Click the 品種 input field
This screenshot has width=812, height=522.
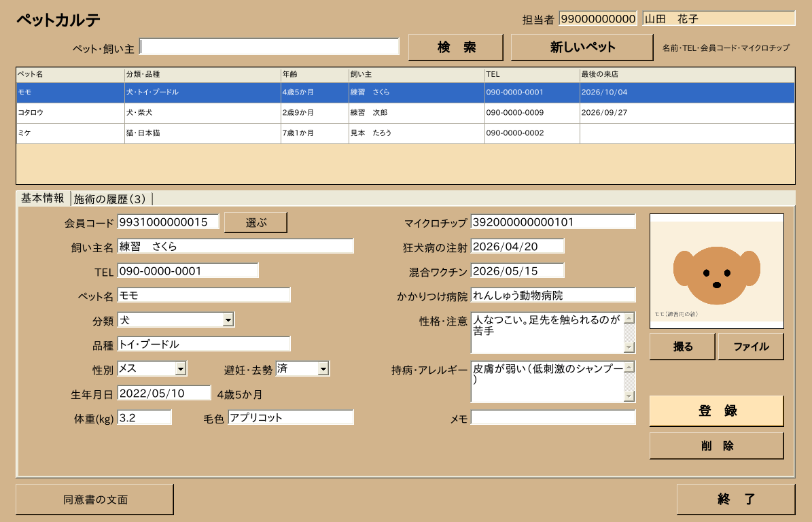pos(204,344)
